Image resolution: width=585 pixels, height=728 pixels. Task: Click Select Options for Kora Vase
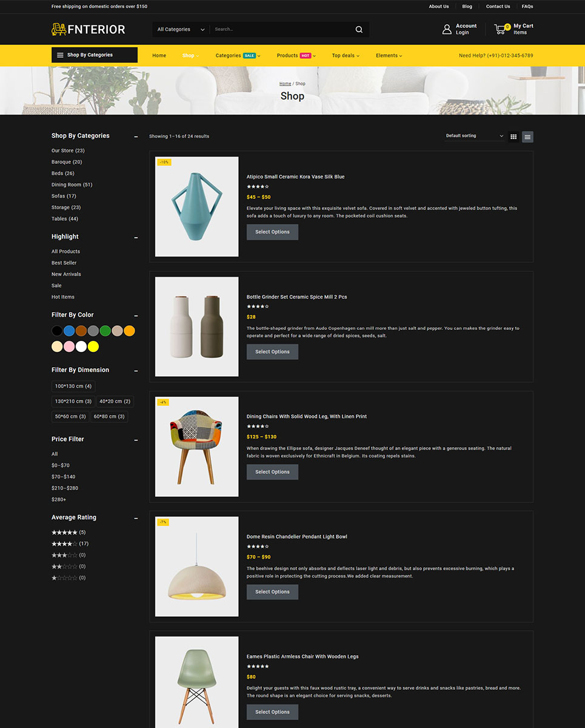pyautogui.click(x=272, y=232)
